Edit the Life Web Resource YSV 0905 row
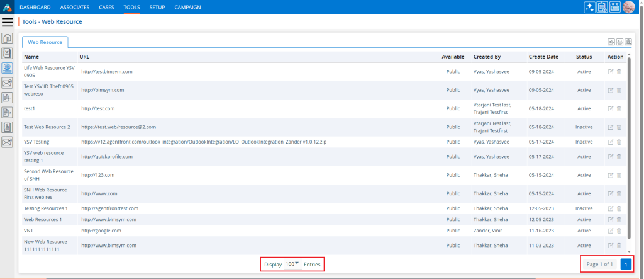The width and height of the screenshot is (644, 279). [x=610, y=72]
